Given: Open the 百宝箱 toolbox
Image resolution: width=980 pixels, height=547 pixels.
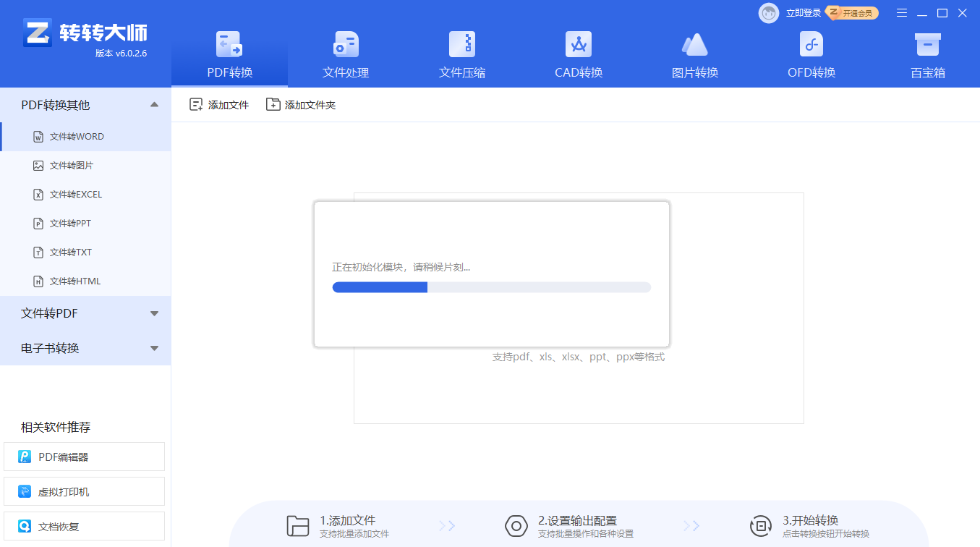Looking at the screenshot, I should [x=927, y=54].
